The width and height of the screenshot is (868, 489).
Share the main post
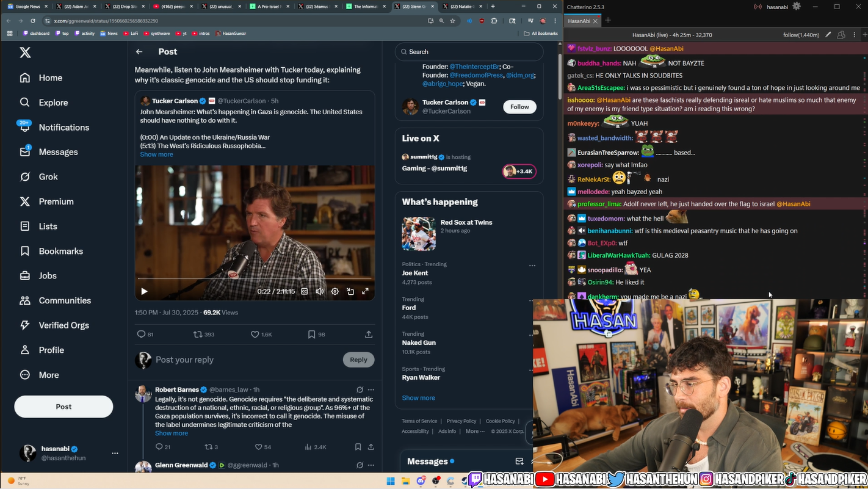click(x=369, y=335)
